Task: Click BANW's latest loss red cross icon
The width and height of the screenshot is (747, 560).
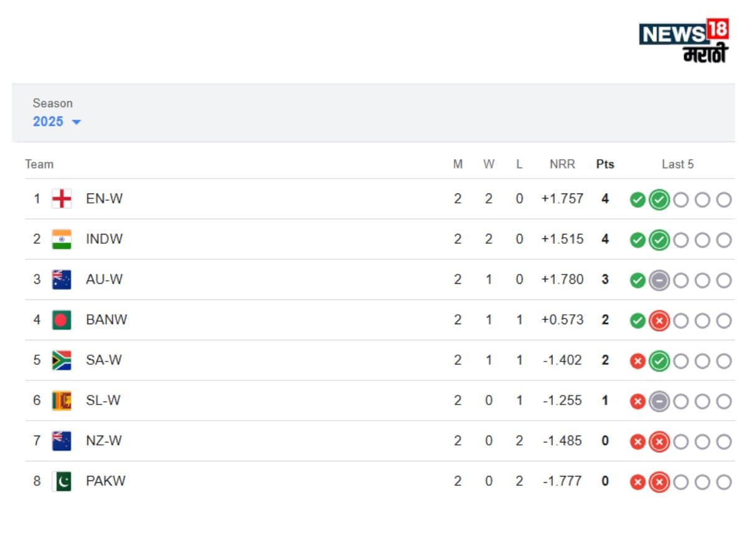Action: [659, 321]
